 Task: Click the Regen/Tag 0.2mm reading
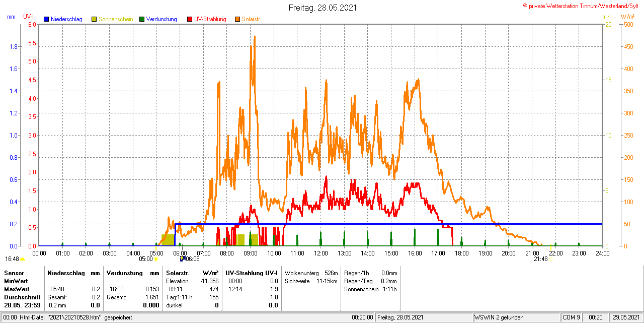(x=371, y=281)
